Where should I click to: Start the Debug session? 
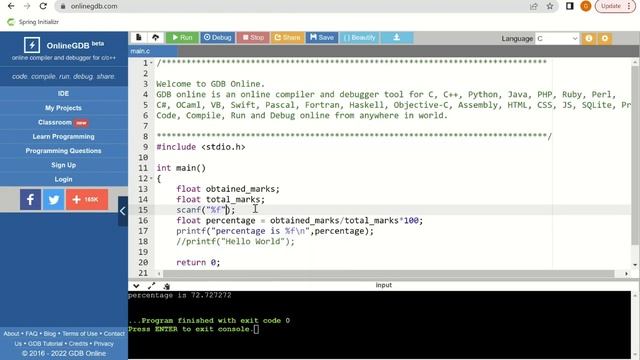coord(218,38)
